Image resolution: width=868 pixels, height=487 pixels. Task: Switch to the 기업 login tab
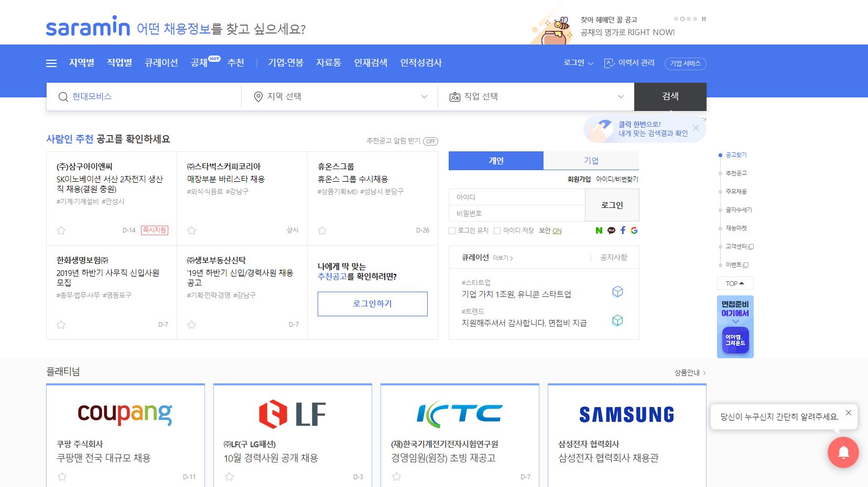(x=591, y=161)
